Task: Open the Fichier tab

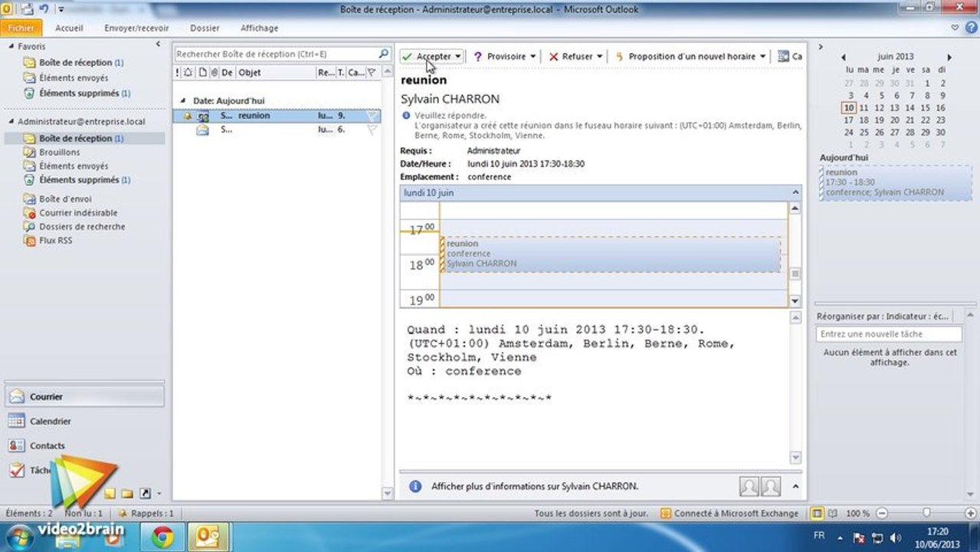Action: pyautogui.click(x=21, y=28)
